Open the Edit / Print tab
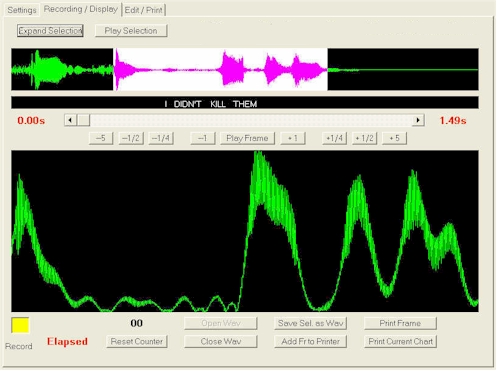This screenshot has width=497, height=371. [144, 10]
